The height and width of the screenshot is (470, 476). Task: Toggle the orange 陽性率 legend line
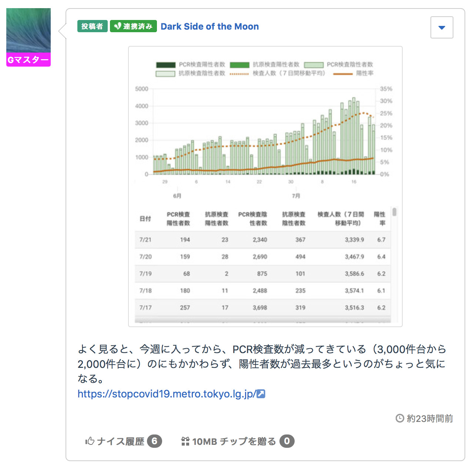[x=353, y=74]
